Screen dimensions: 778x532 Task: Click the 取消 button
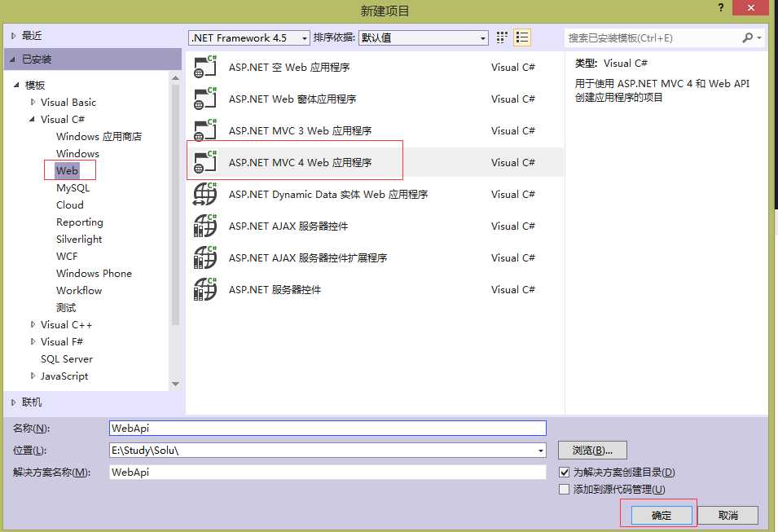pyautogui.click(x=727, y=515)
